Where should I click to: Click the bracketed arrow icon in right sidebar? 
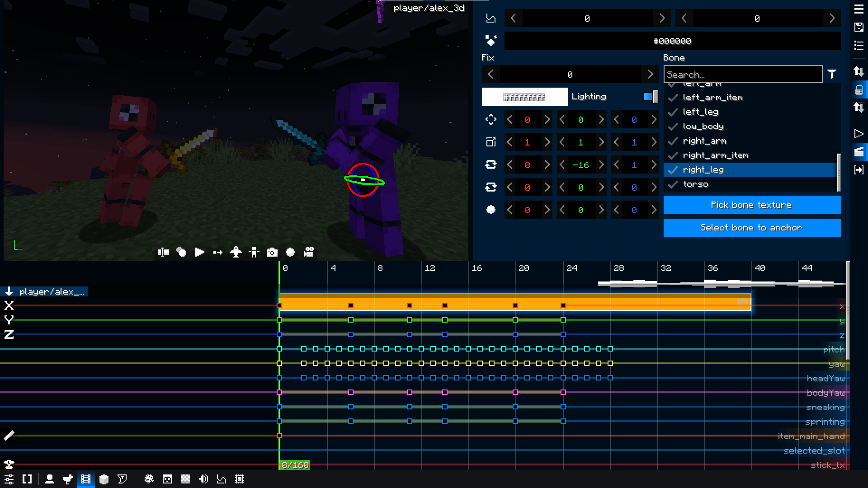[859, 170]
